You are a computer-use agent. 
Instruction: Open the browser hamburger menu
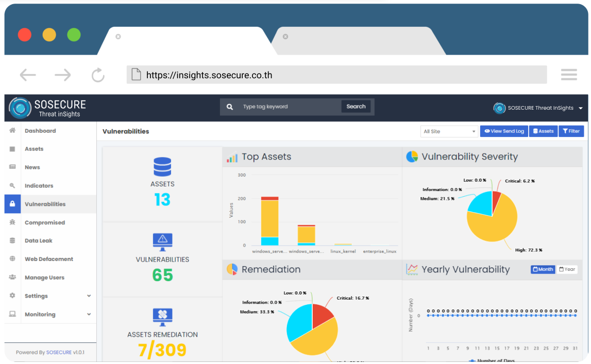click(x=569, y=75)
